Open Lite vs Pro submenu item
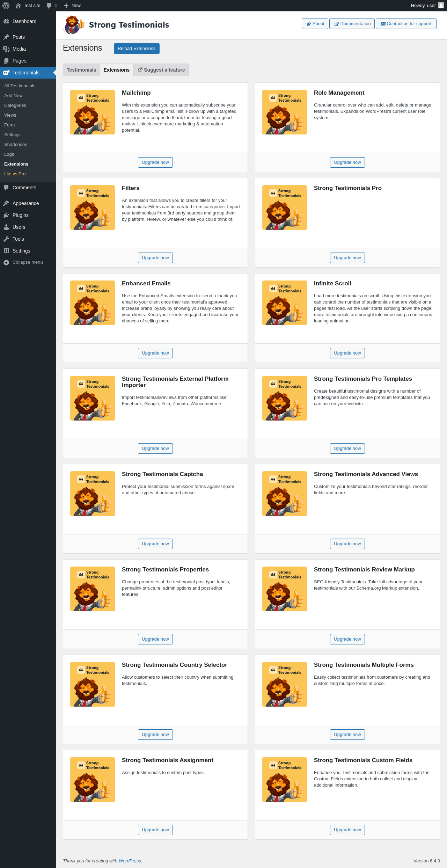The width and height of the screenshot is (447, 868). point(28,174)
